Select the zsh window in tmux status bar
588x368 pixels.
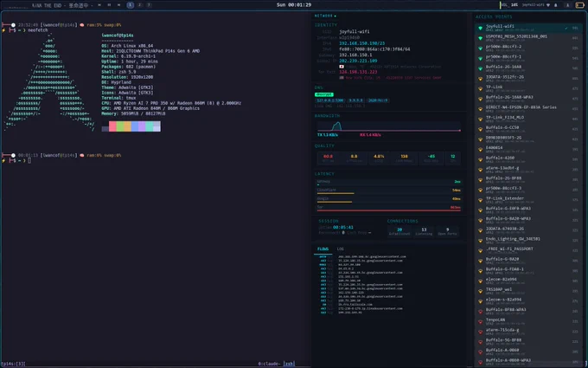click(289, 364)
